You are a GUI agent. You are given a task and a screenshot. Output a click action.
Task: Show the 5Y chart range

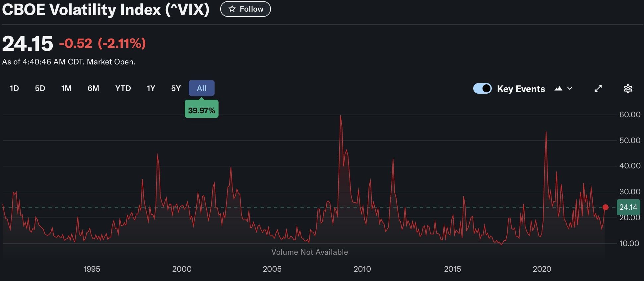[x=176, y=88]
